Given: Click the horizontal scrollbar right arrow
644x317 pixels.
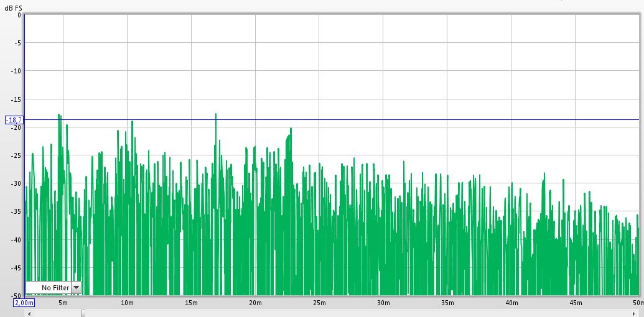Looking at the screenshot, I should (633, 314).
